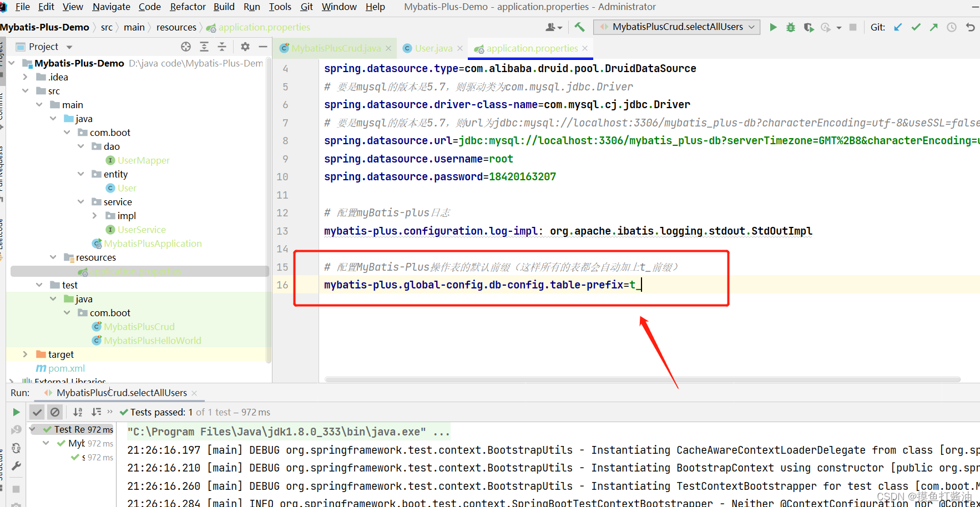Rollback changes with undo arrow icon
Viewport: 980px width, 507px height.
click(x=970, y=27)
